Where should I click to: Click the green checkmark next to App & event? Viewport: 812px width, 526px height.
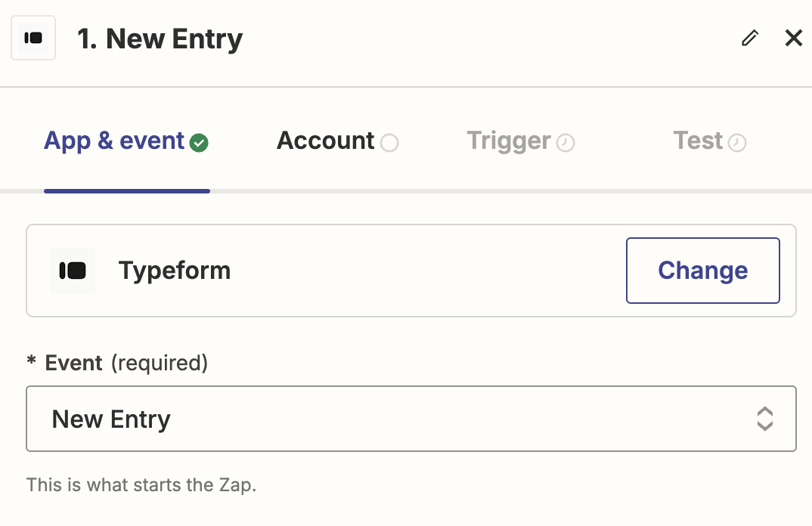(199, 142)
